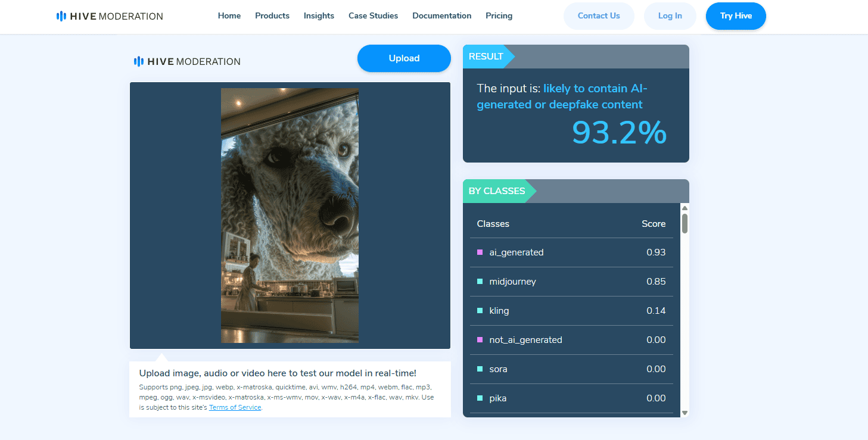Viewport: 868px width, 440px height.
Task: Click the teal marker beside midjourney
Action: (480, 282)
